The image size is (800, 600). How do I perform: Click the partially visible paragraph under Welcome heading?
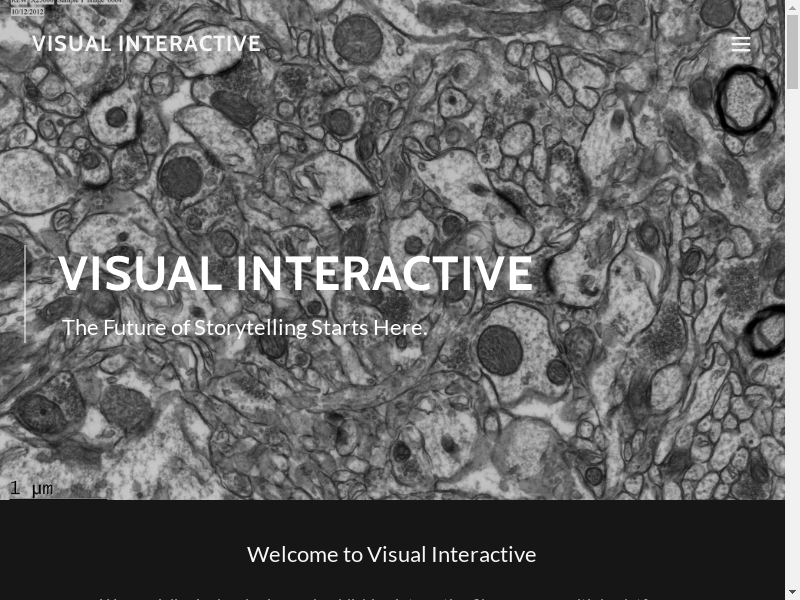(391, 596)
